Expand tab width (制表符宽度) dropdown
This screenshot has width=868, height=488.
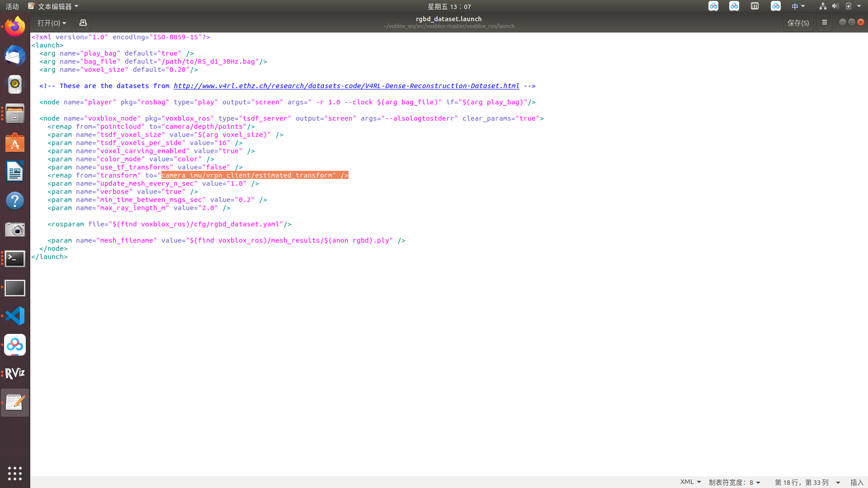(734, 482)
